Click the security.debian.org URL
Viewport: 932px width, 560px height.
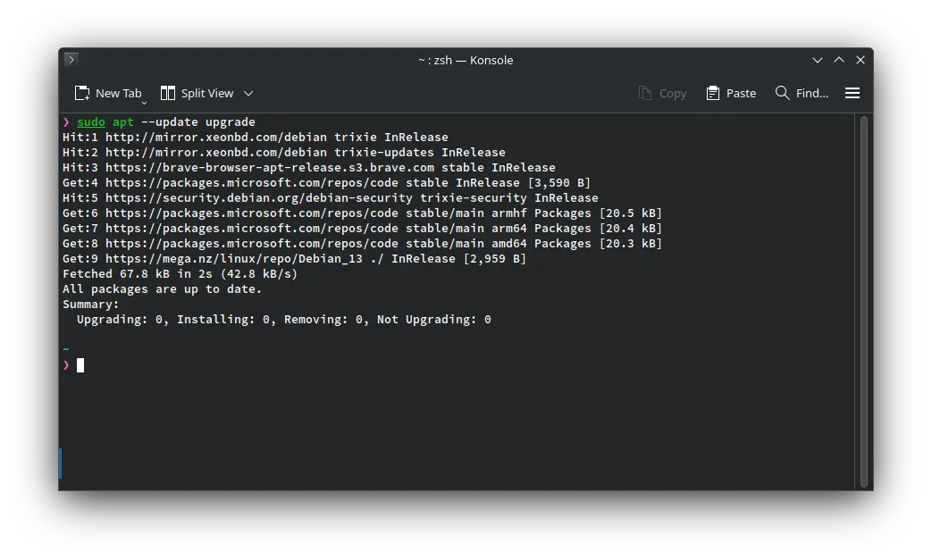click(259, 197)
